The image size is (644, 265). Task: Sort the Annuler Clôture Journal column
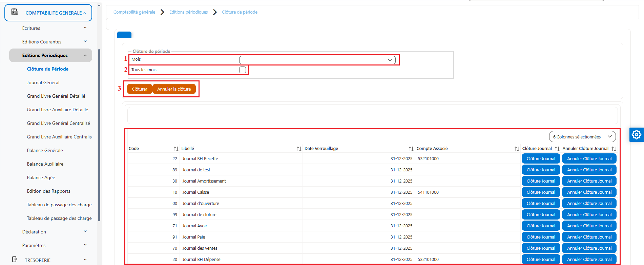(x=614, y=149)
